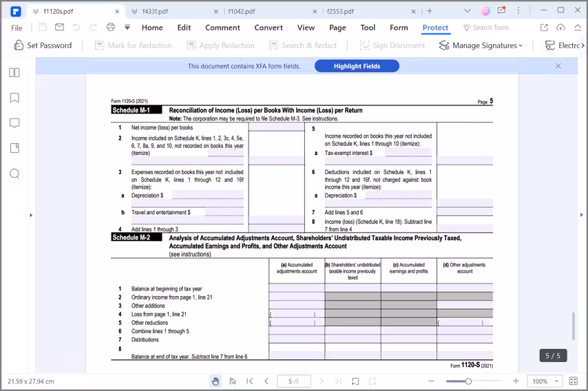Image resolution: width=588 pixels, height=391 pixels.
Task: Click the full screen mode icon
Action: 574,381
